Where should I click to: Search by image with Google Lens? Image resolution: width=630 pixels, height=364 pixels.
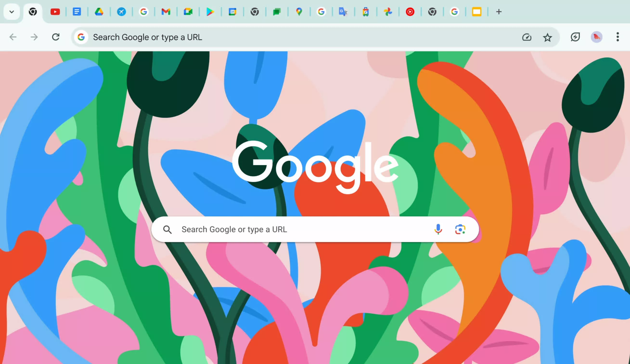(x=460, y=229)
